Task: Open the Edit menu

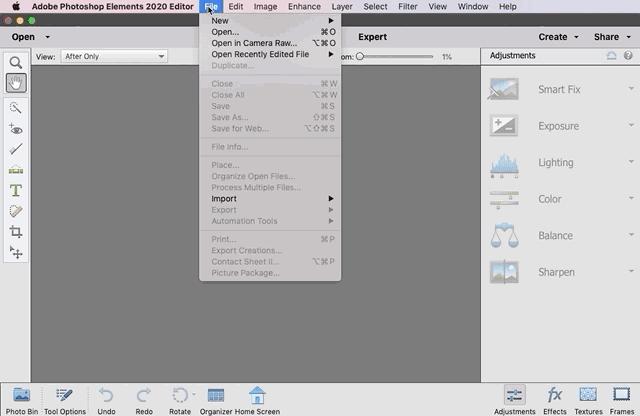Action: [236, 7]
